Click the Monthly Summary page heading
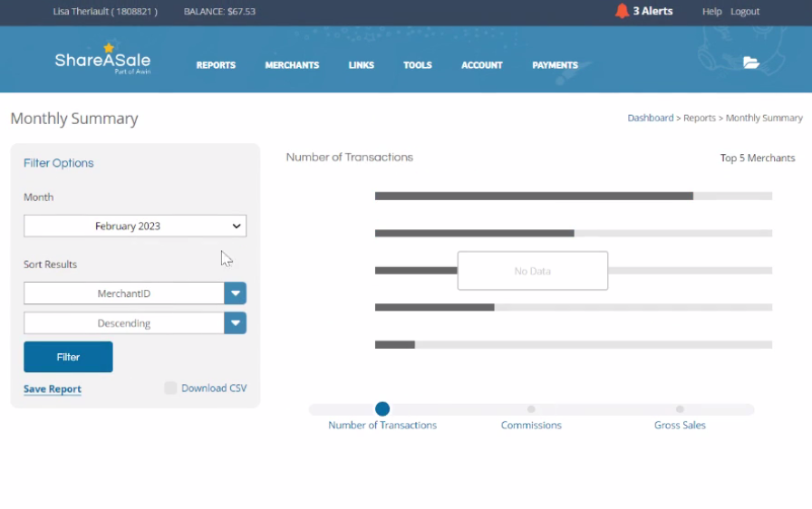 (74, 119)
